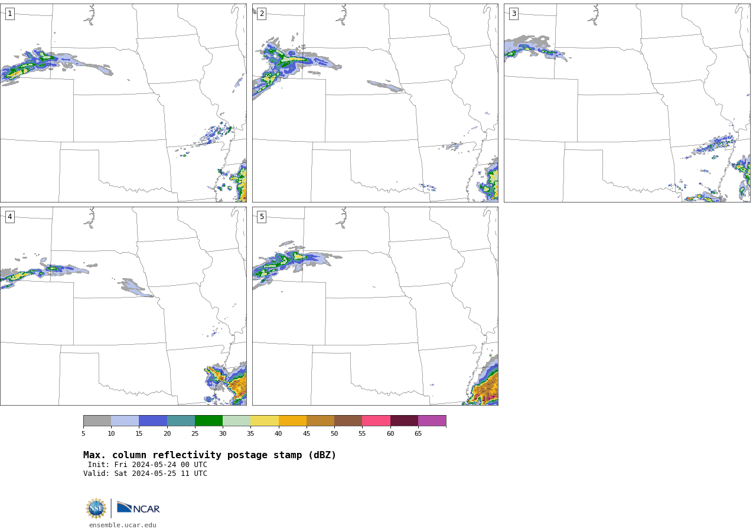Click the Valid: Sat 2024-05-25 11 UTC text
This screenshot has height=532, width=756.
coord(145,474)
